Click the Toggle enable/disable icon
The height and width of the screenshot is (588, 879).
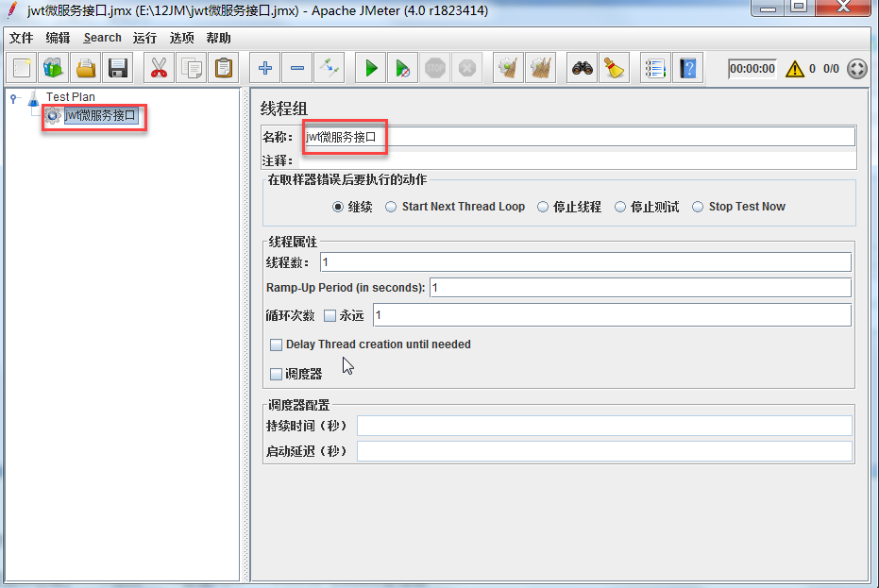tap(330, 68)
